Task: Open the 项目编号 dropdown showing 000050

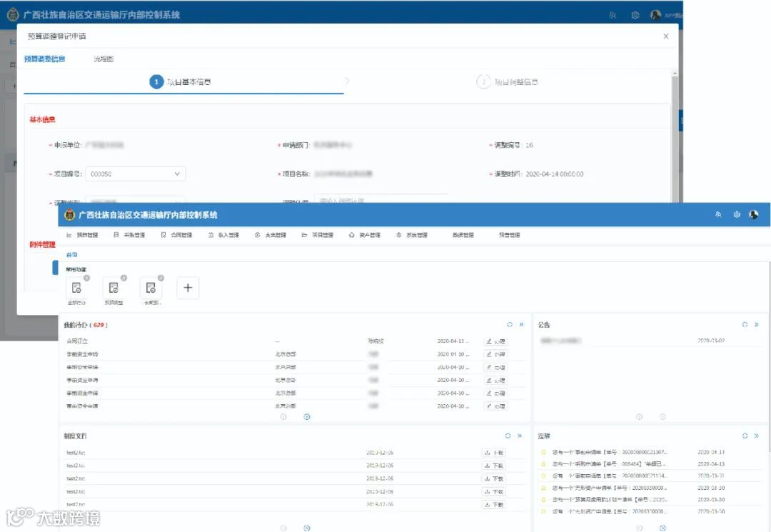Action: point(136,174)
